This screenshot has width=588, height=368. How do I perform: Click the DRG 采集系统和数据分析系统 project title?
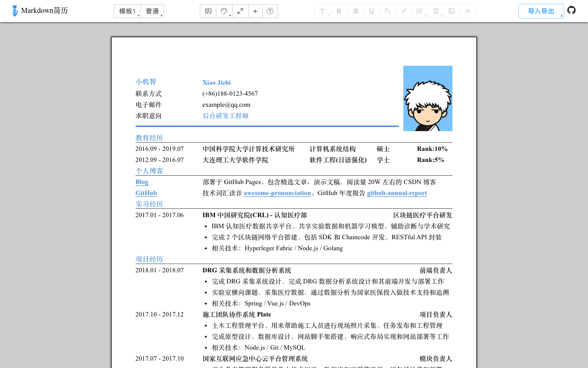tap(247, 270)
